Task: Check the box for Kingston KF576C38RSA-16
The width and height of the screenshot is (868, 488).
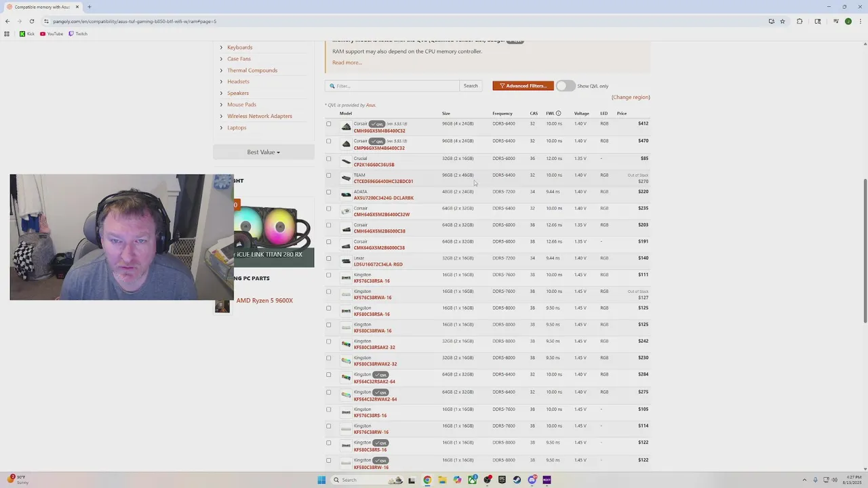Action: [329, 274]
